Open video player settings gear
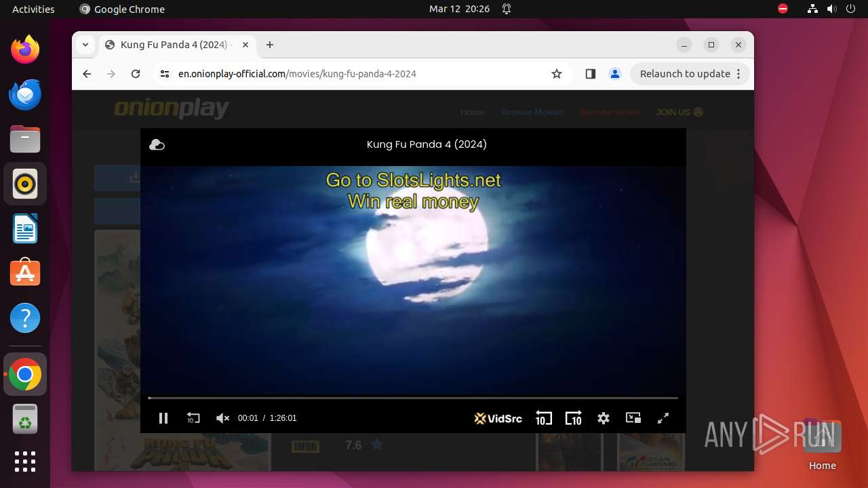Screen dimensions: 868x488 click(604, 418)
